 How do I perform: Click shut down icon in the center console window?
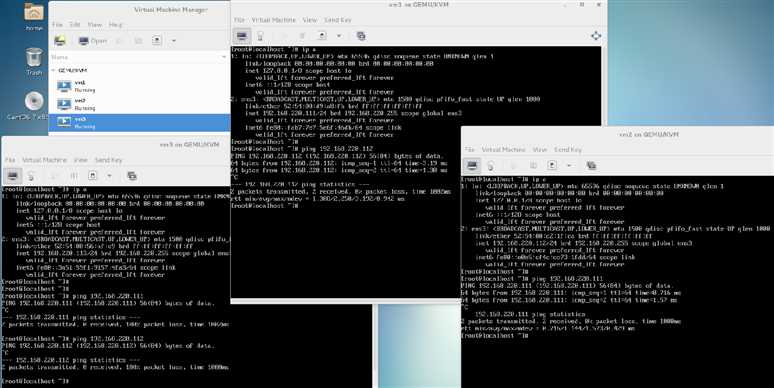(x=322, y=36)
